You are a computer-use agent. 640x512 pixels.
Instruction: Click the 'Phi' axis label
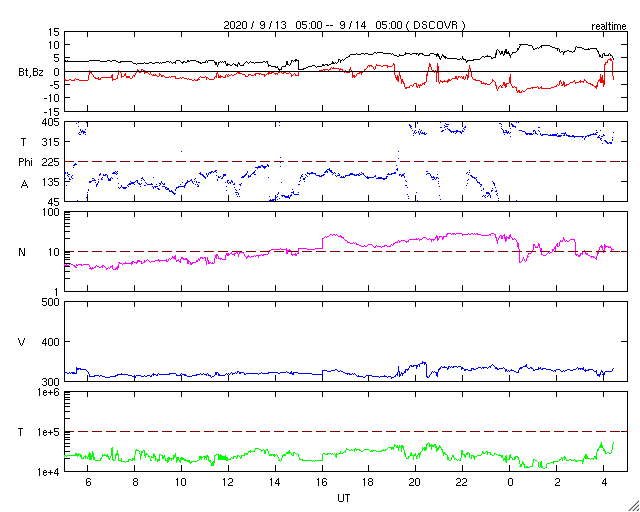(x=25, y=162)
